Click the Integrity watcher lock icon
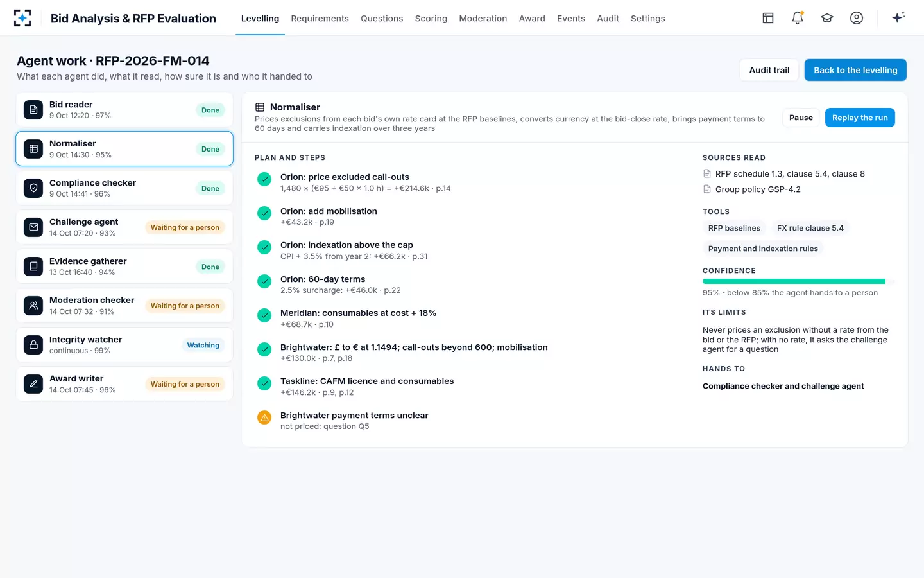924x578 pixels. coord(33,345)
